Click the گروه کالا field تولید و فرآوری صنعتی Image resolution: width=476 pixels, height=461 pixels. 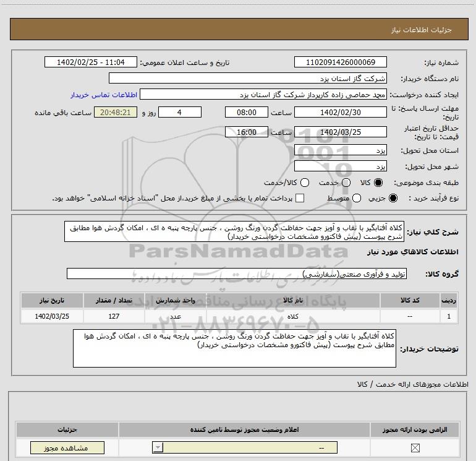pyautogui.click(x=237, y=274)
